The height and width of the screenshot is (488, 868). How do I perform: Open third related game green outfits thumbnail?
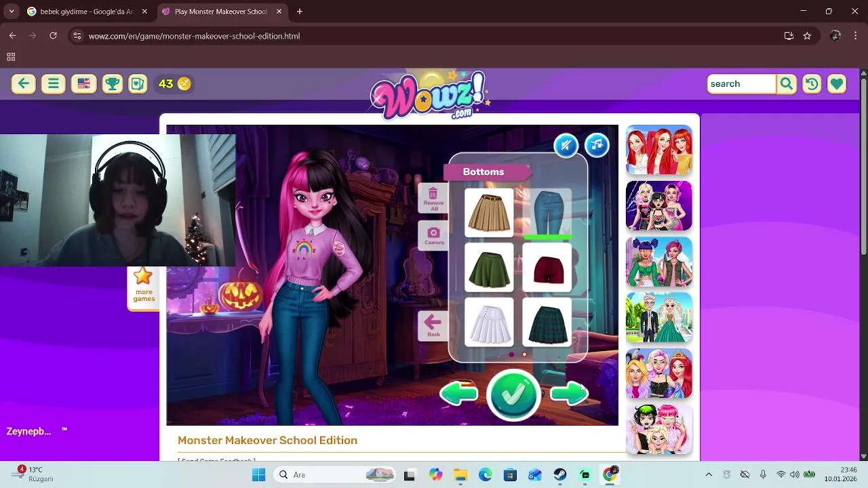click(659, 262)
